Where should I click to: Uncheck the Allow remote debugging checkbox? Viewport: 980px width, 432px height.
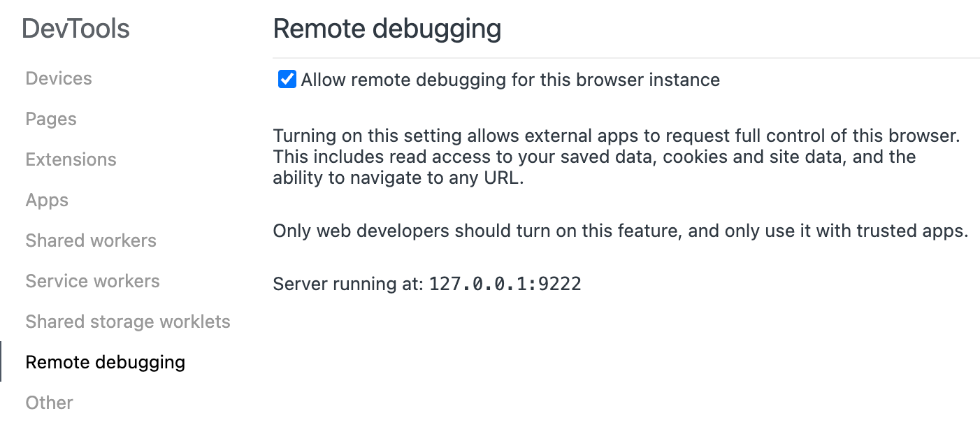click(287, 80)
